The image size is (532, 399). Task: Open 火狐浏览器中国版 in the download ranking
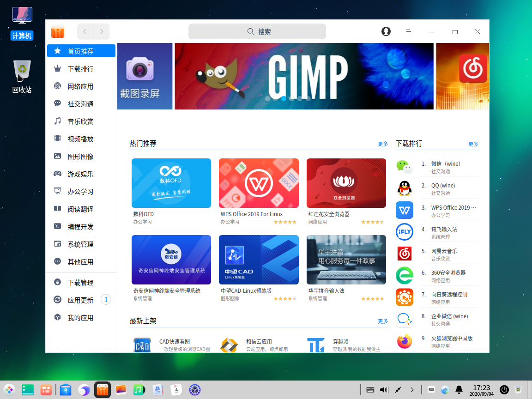[437, 341]
